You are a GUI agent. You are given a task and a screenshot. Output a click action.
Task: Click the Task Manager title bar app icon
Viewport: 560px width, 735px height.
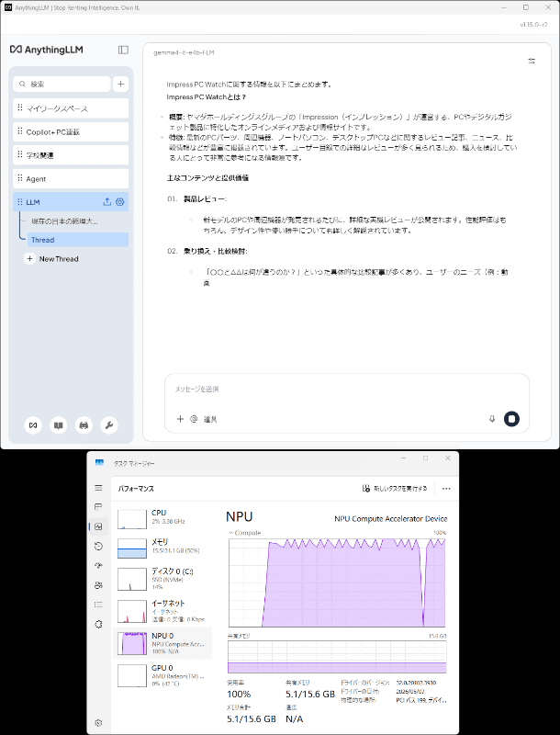(99, 463)
